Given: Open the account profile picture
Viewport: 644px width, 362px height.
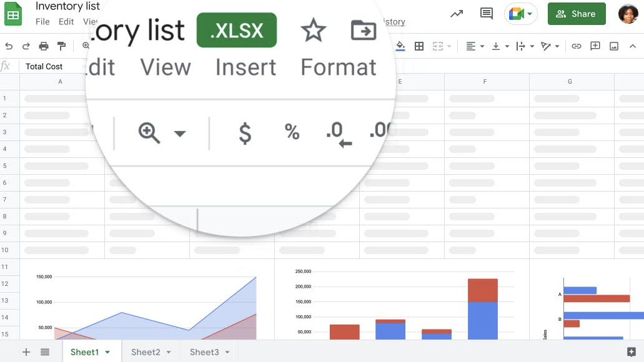Looking at the screenshot, I should [628, 14].
